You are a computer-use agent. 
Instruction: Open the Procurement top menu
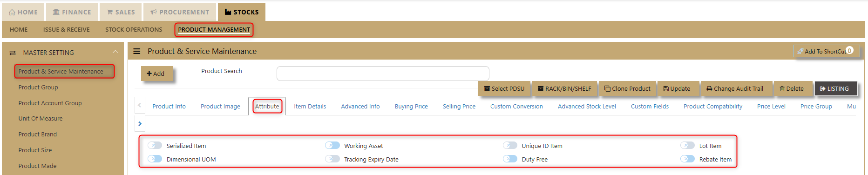pos(180,12)
